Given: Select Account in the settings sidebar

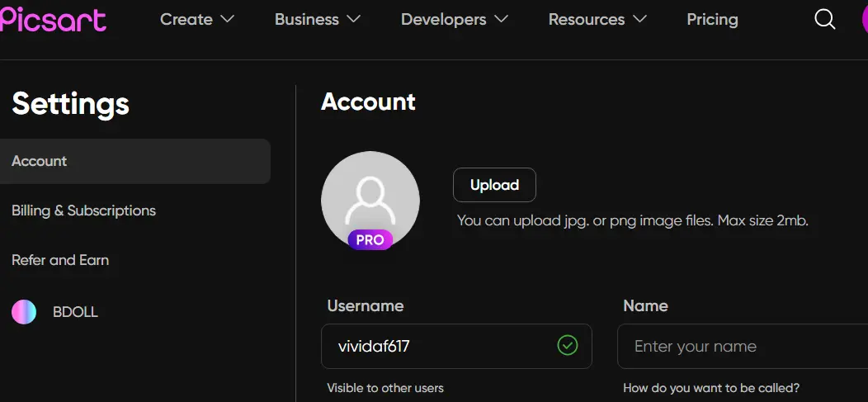Looking at the screenshot, I should pyautogui.click(x=135, y=161).
